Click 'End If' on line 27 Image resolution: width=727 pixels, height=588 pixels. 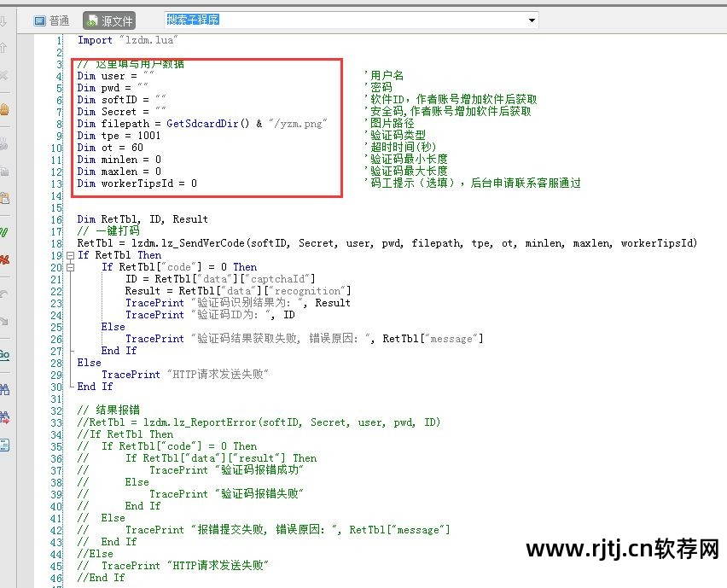point(119,351)
